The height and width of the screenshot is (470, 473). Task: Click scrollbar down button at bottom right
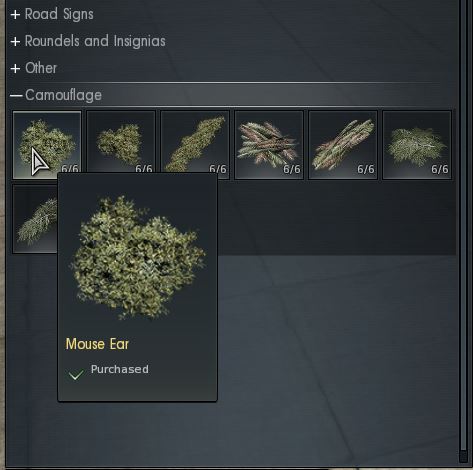[x=463, y=456]
